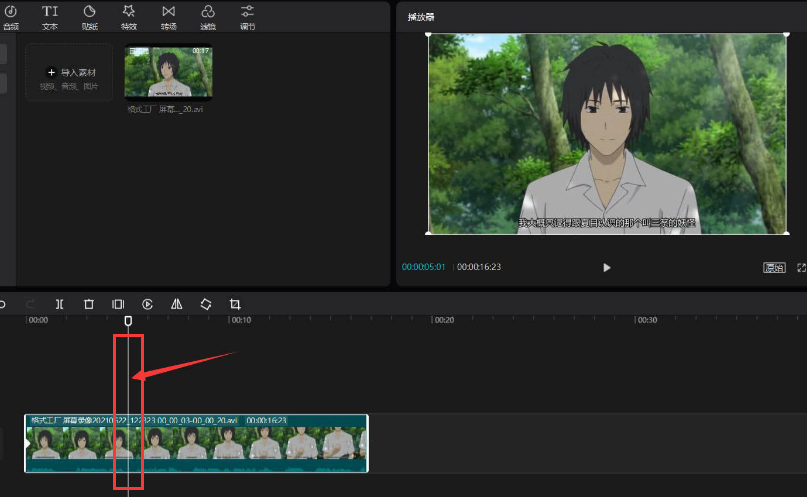Click the rotate tool icon
This screenshot has width=807, height=497.
[x=206, y=304]
